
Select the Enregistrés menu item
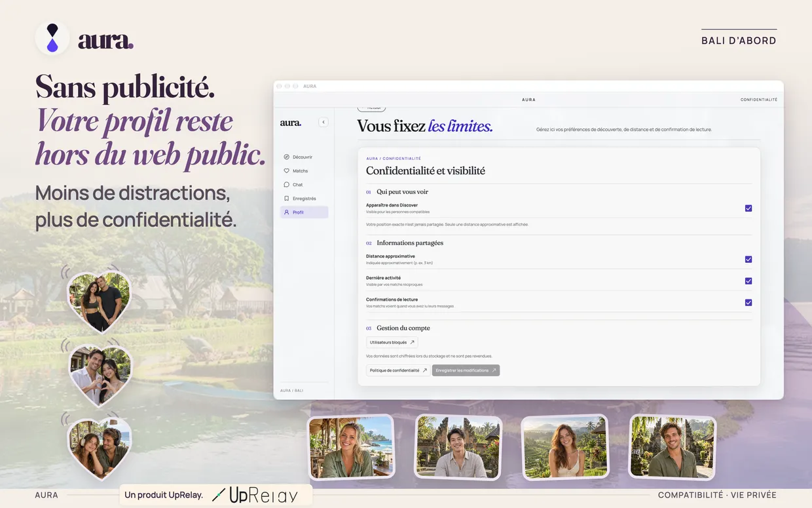pyautogui.click(x=304, y=199)
